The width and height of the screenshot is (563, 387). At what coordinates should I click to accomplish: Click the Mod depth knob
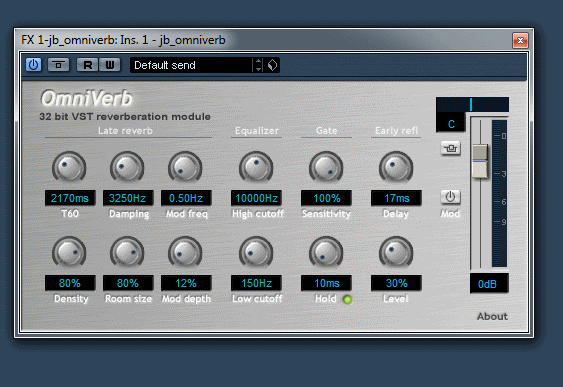click(x=185, y=253)
